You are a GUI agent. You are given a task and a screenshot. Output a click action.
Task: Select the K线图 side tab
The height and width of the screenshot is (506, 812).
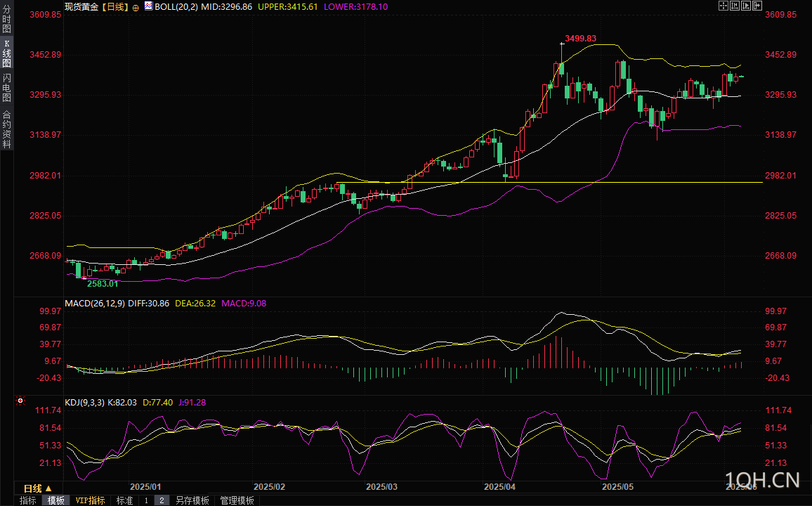coord(6,54)
